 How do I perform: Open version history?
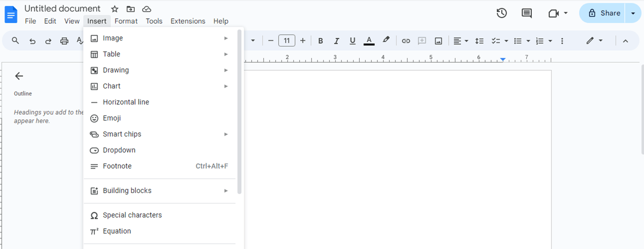501,13
